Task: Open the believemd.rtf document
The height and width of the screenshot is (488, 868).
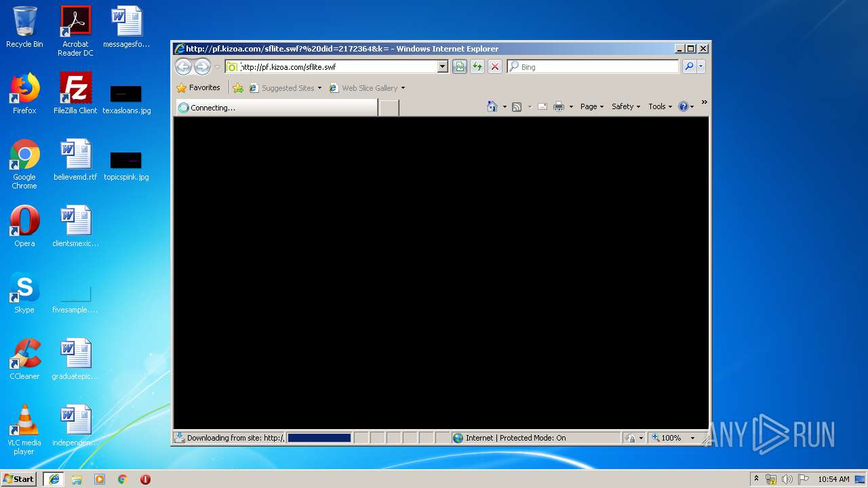Action: [x=75, y=160]
